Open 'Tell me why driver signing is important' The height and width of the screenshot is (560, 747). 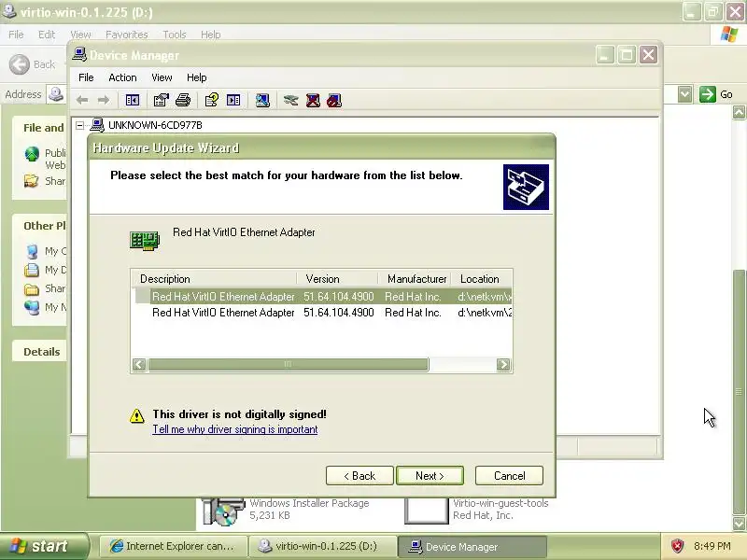click(235, 429)
